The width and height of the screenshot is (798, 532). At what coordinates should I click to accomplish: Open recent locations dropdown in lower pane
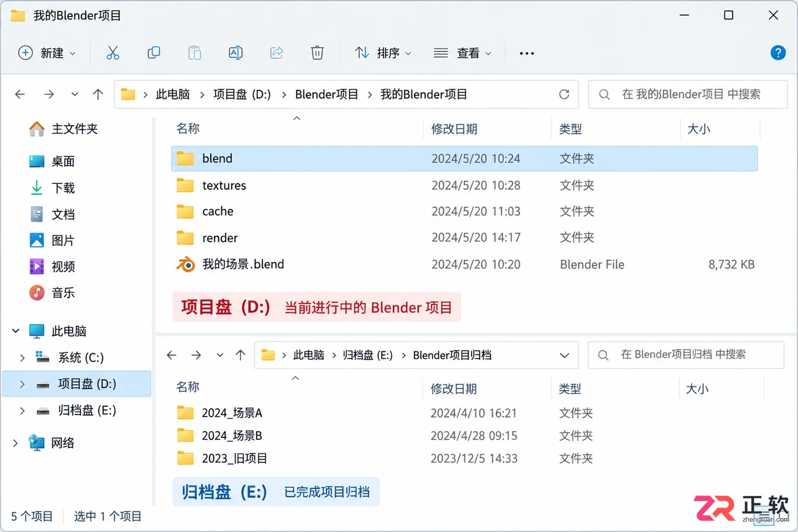[x=220, y=355]
